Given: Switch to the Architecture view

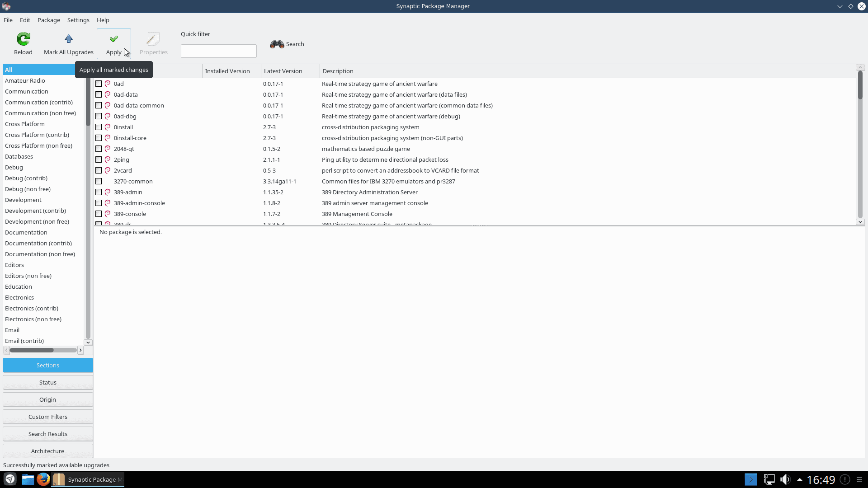Looking at the screenshot, I should coord(48,451).
